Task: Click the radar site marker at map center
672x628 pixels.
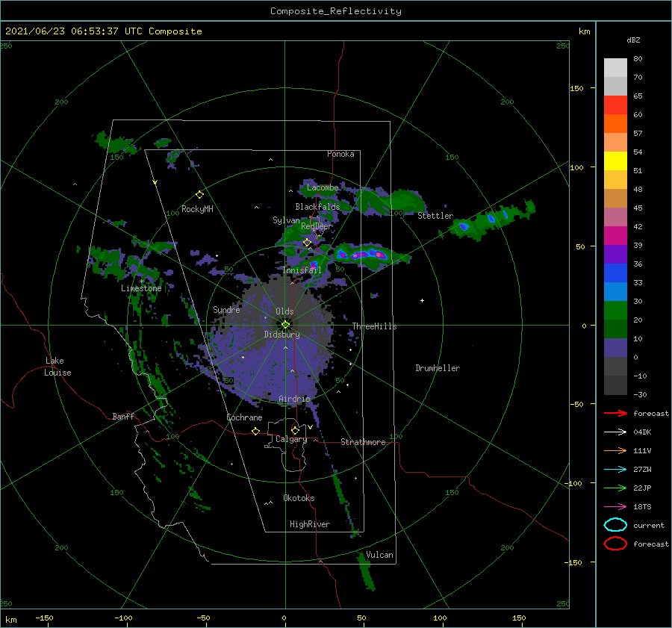Action: point(285,325)
